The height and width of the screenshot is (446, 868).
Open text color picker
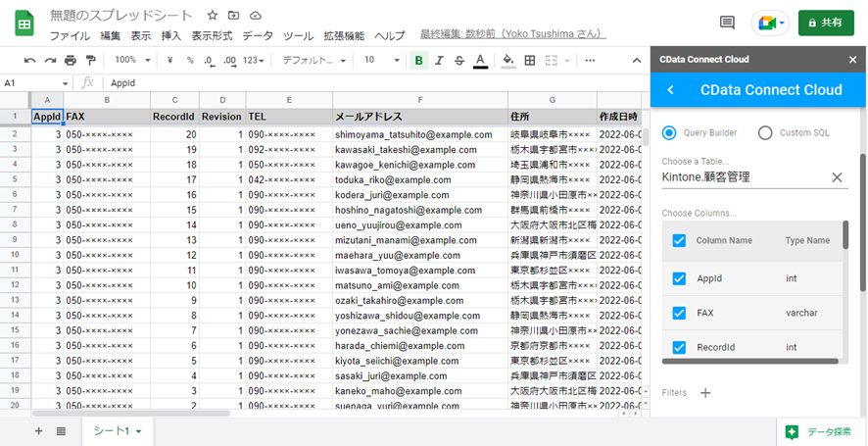point(480,61)
